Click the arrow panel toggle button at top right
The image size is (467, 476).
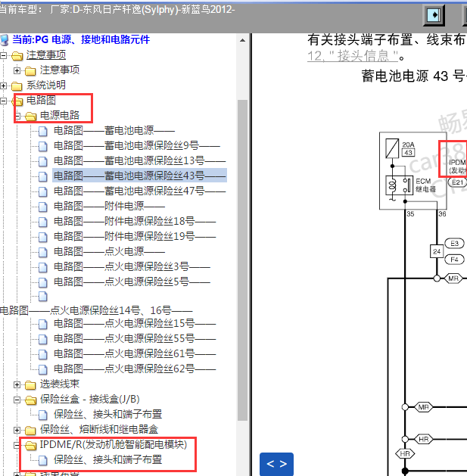point(434,15)
